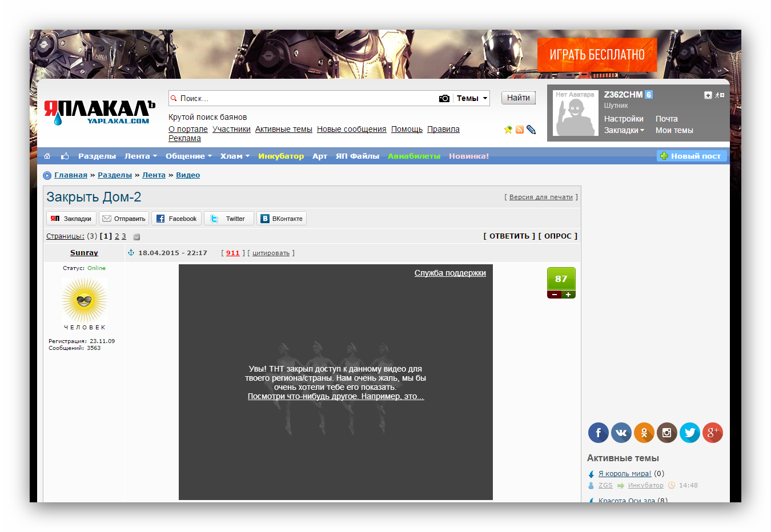Go to page 3 of the topic
The width and height of the screenshot is (771, 532).
(123, 236)
